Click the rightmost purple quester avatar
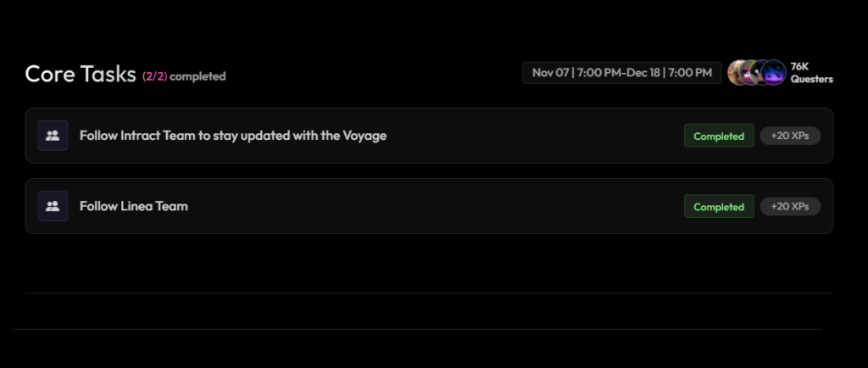 click(774, 72)
